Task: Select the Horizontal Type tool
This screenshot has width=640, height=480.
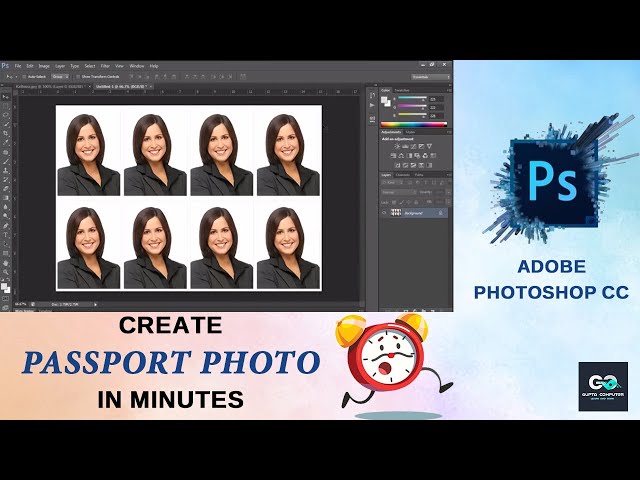Action: coord(6,235)
